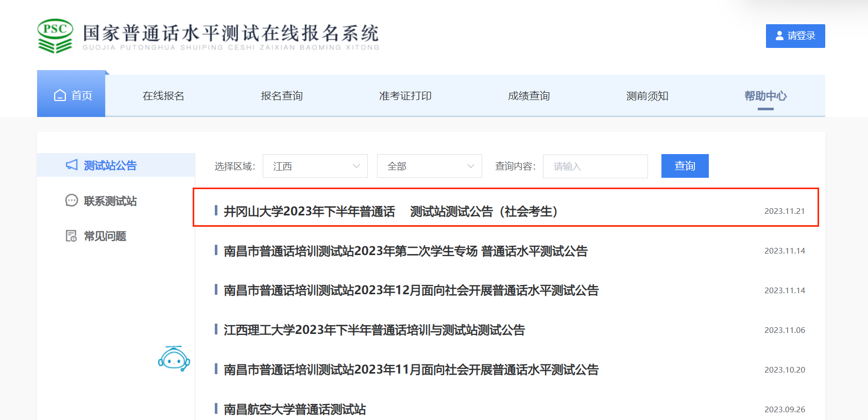
Task: Click the date 2023.11.06
Action: [785, 330]
